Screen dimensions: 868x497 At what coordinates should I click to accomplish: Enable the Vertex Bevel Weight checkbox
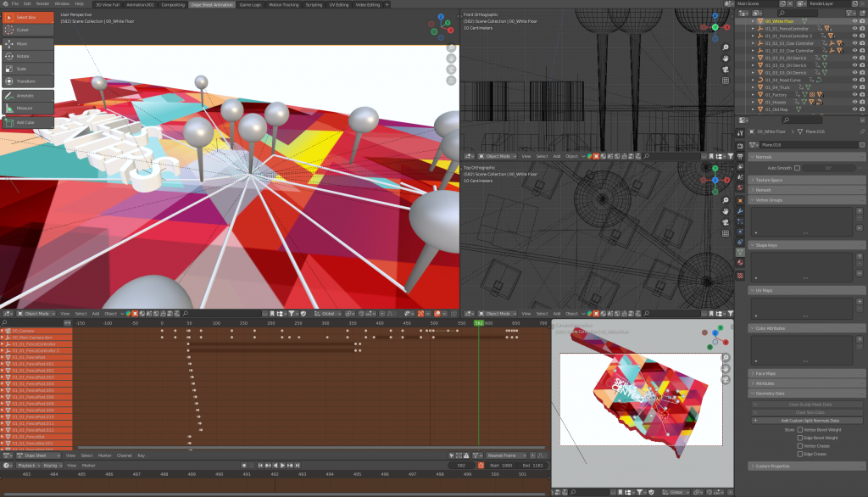799,430
